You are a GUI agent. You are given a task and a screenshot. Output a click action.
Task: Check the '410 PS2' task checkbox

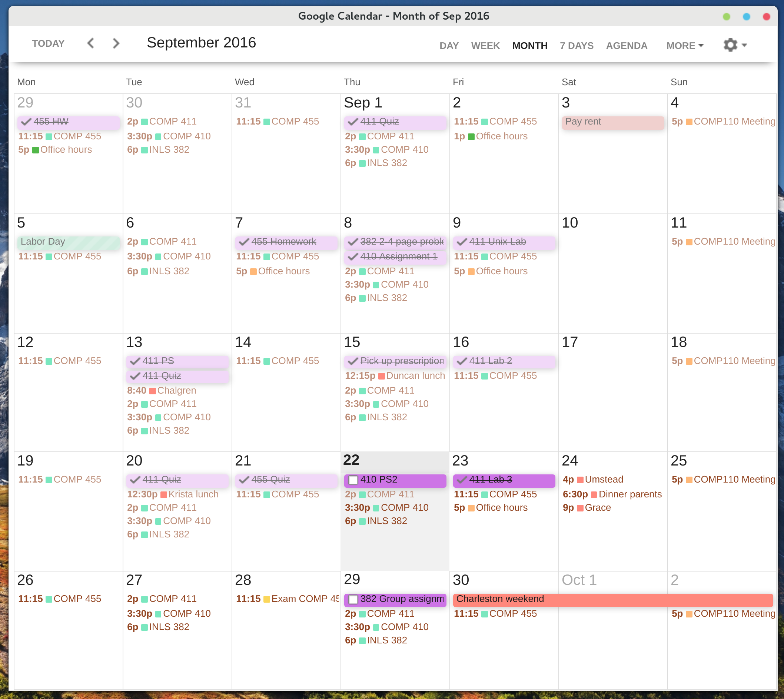353,480
